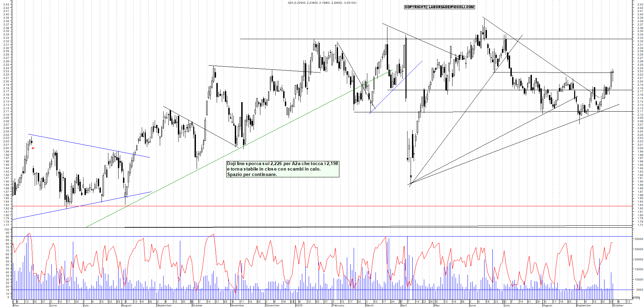The image size is (644, 307).
Task: Click the November label on the time axis
Action: 237,305
